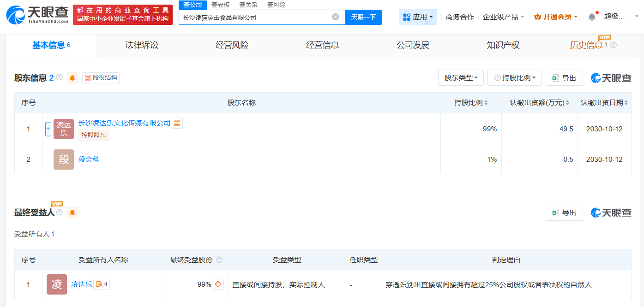Image resolution: width=644 pixels, height=307 pixels.
Task: Open the 股东类型 dropdown
Action: [x=460, y=77]
